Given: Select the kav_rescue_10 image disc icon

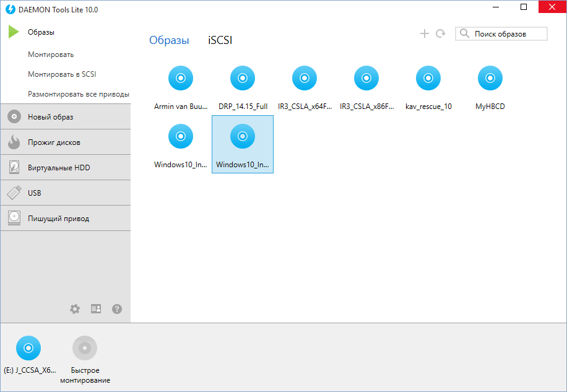Looking at the screenshot, I should [x=428, y=78].
